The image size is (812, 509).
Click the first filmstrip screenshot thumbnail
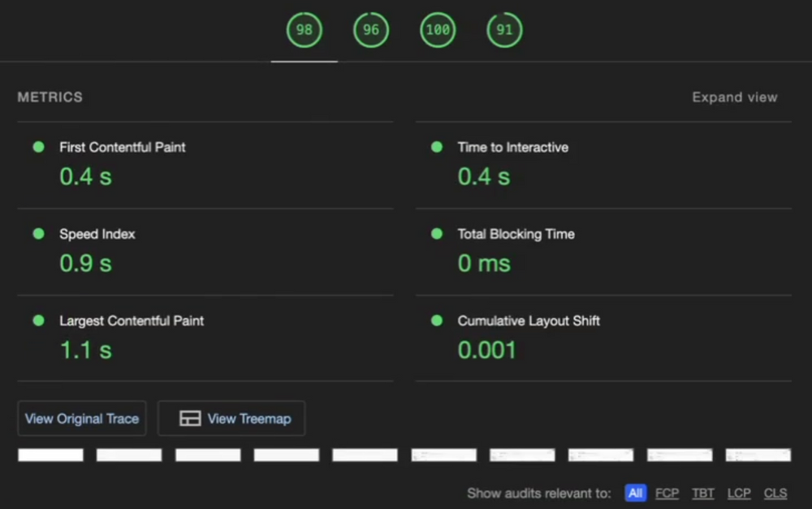click(x=50, y=455)
